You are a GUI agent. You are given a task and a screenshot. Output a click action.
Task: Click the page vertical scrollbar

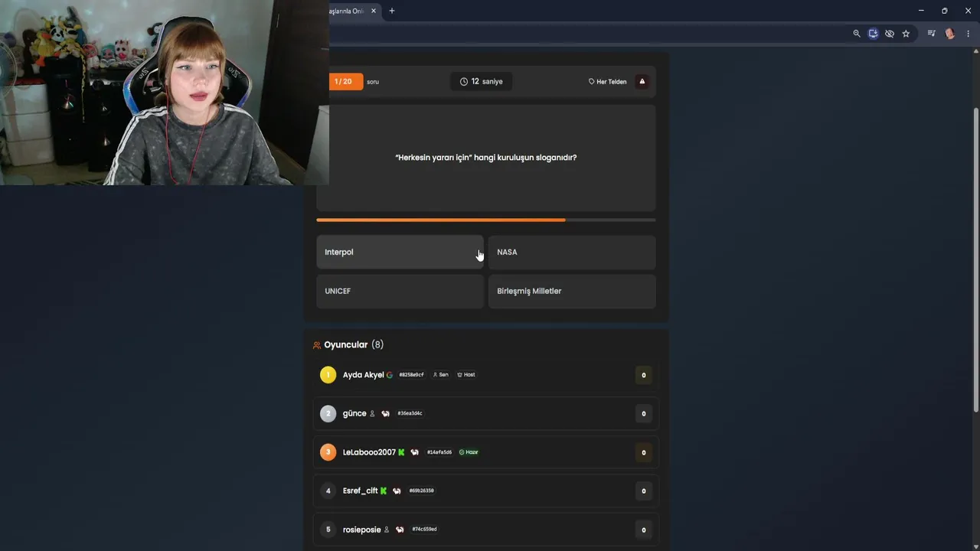pos(975,260)
